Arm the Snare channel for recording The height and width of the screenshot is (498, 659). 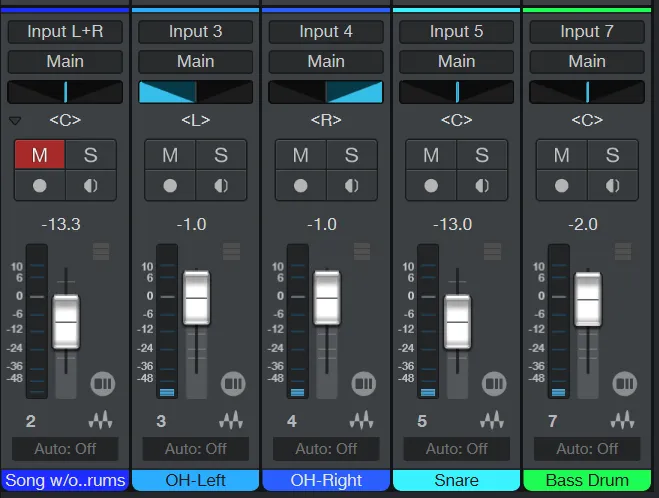(x=431, y=186)
